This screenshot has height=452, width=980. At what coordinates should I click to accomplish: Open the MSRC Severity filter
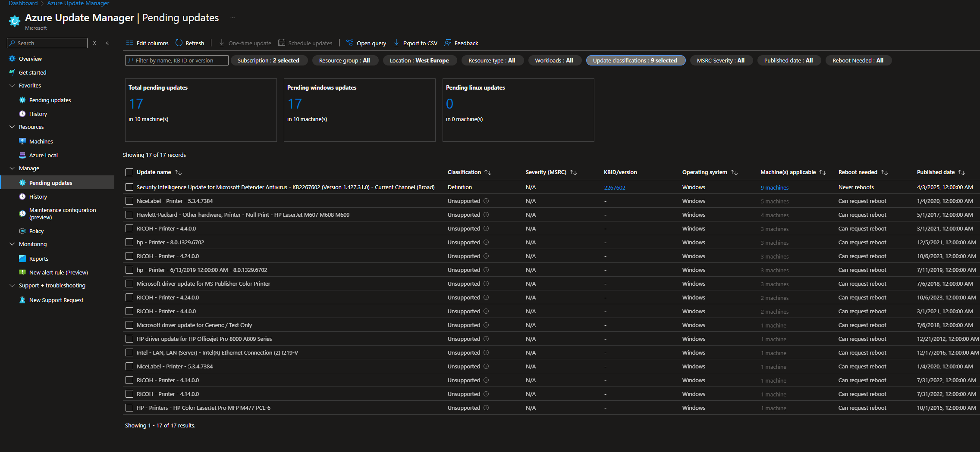pos(721,60)
